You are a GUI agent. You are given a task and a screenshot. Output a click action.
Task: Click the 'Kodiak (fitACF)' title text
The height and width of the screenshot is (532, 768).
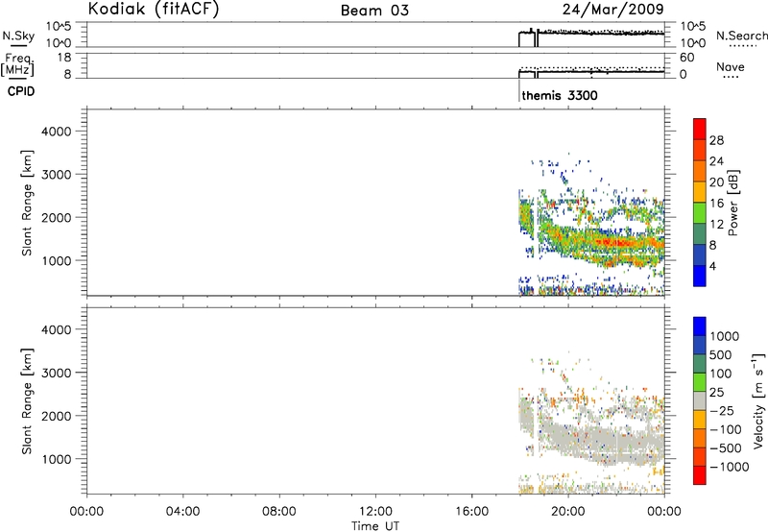pos(154,9)
